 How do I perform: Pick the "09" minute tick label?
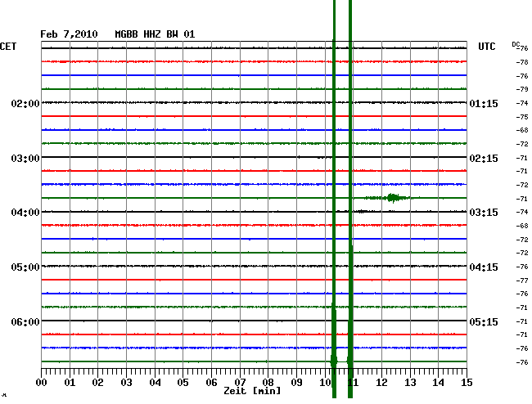point(296,382)
